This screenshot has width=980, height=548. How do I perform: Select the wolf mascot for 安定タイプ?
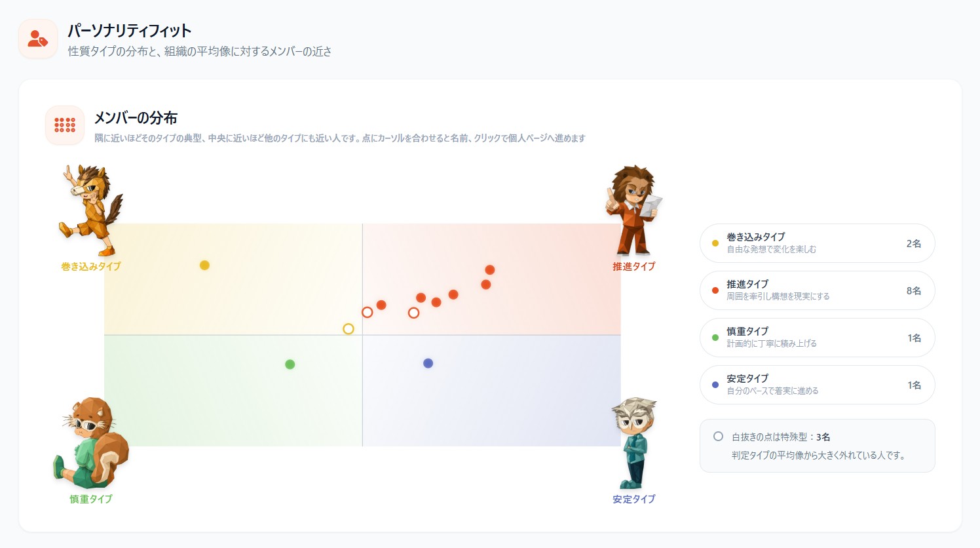click(633, 442)
